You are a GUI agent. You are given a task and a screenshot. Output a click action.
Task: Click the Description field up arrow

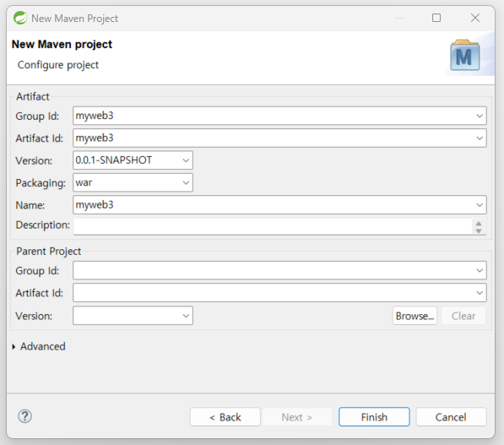tap(479, 224)
